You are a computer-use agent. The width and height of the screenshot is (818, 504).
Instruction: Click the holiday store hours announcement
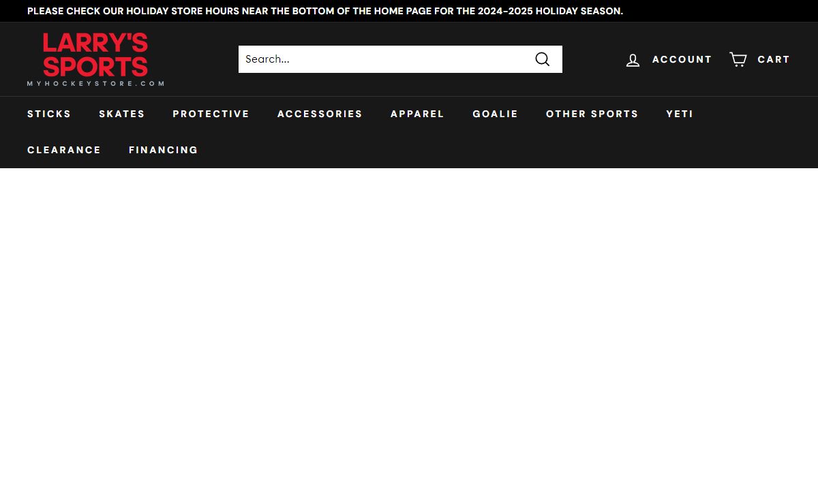(325, 11)
